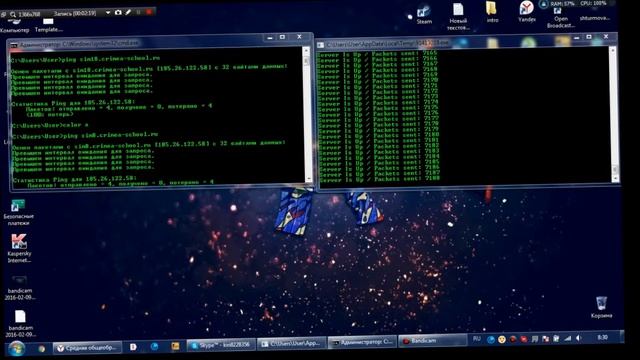The width and height of the screenshot is (640, 360).
Task: Select the Template desktop icon
Action: 48,25
